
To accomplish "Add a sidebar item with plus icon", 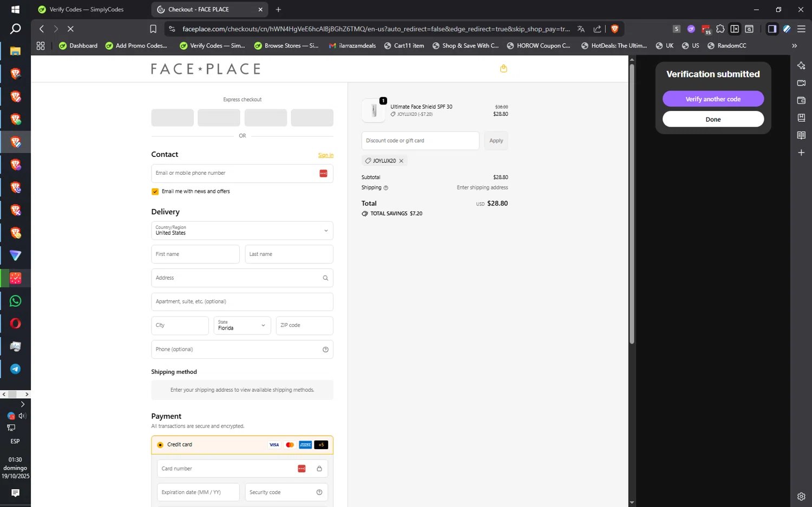I will point(801,153).
